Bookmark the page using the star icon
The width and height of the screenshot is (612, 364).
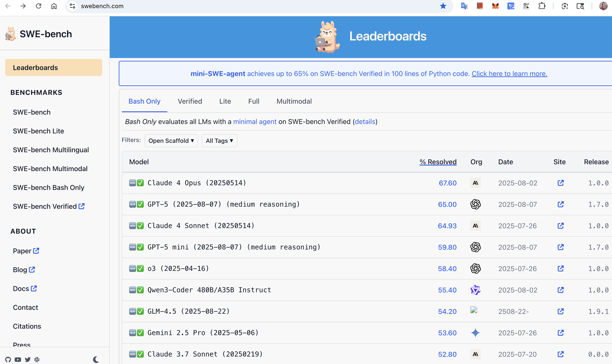[x=443, y=6]
